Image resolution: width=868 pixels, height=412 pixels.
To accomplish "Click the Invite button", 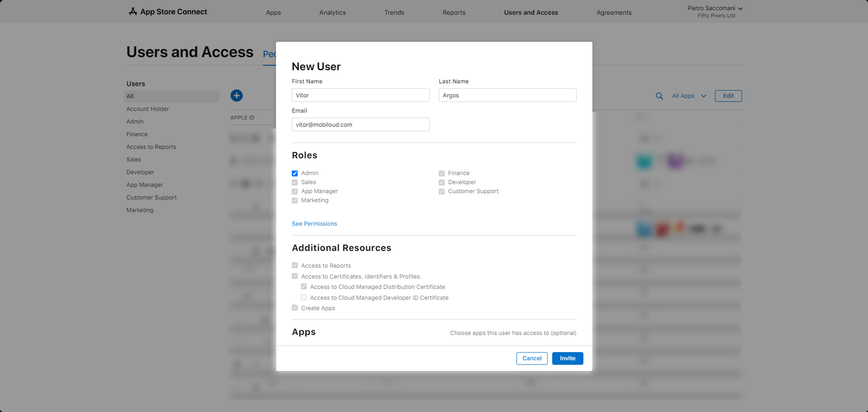I will (x=568, y=358).
